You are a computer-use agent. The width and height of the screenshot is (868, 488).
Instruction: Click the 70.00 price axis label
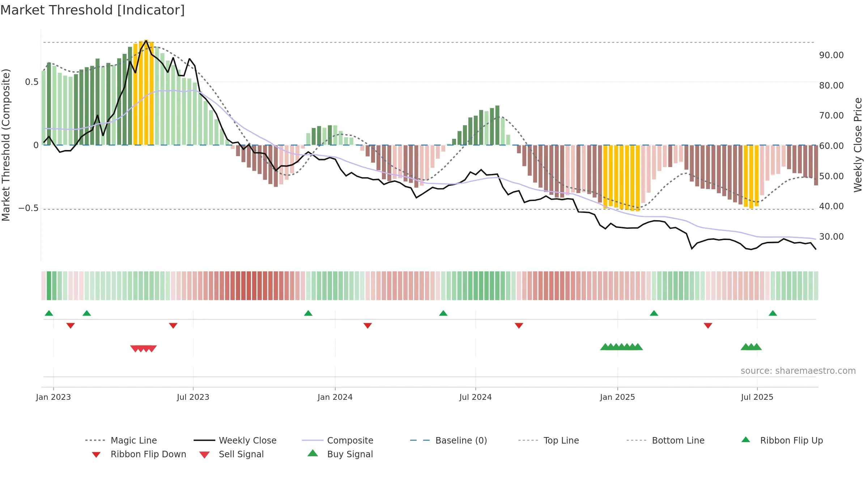831,116
